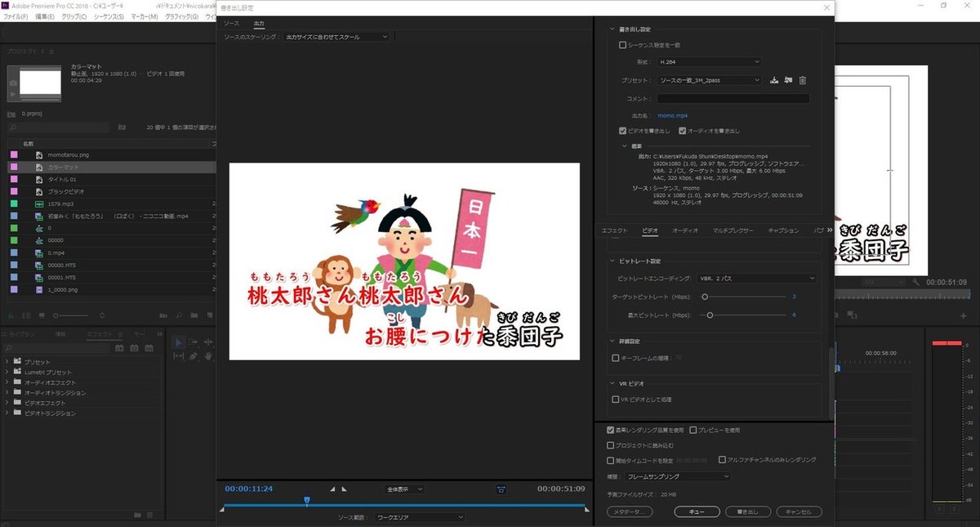This screenshot has width=980, height=527.
Task: Enable キーフレームの間隔 checkbox
Action: (616, 357)
